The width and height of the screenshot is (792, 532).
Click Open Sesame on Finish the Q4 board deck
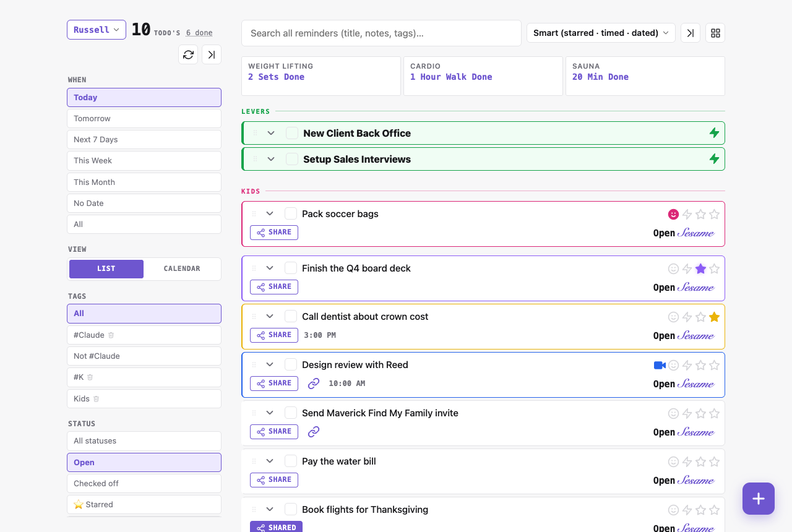tap(684, 288)
